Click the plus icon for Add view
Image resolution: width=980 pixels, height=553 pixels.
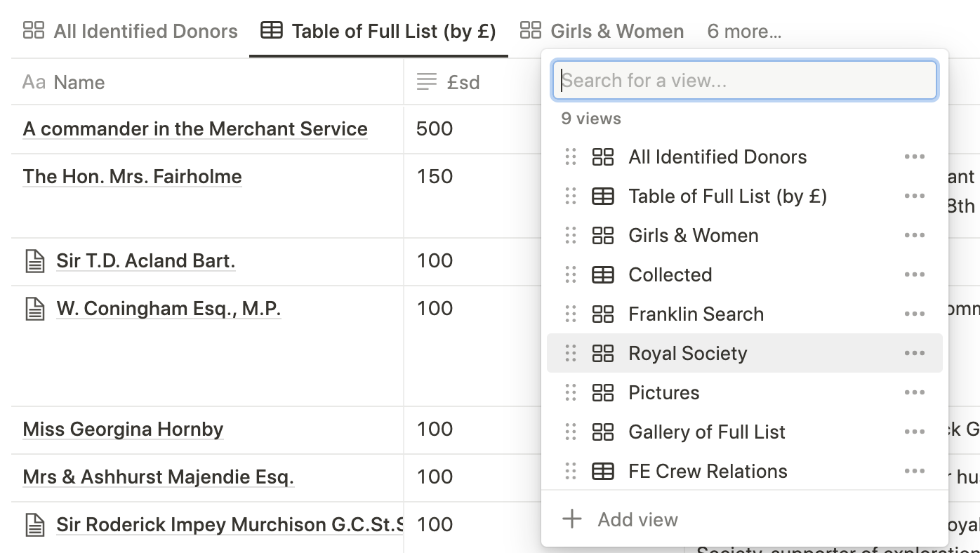(572, 519)
